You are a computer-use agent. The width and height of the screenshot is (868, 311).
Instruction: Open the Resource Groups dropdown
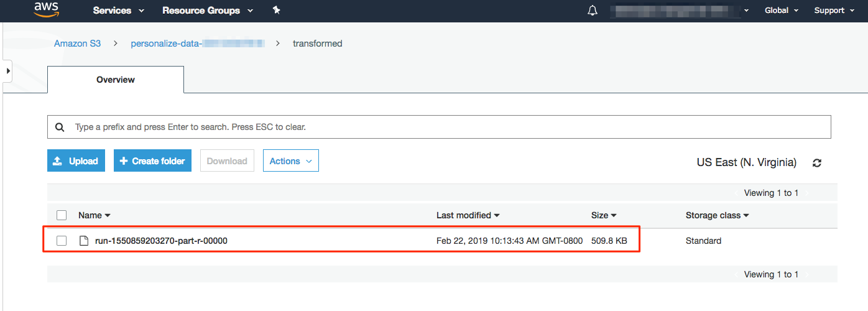click(x=207, y=11)
